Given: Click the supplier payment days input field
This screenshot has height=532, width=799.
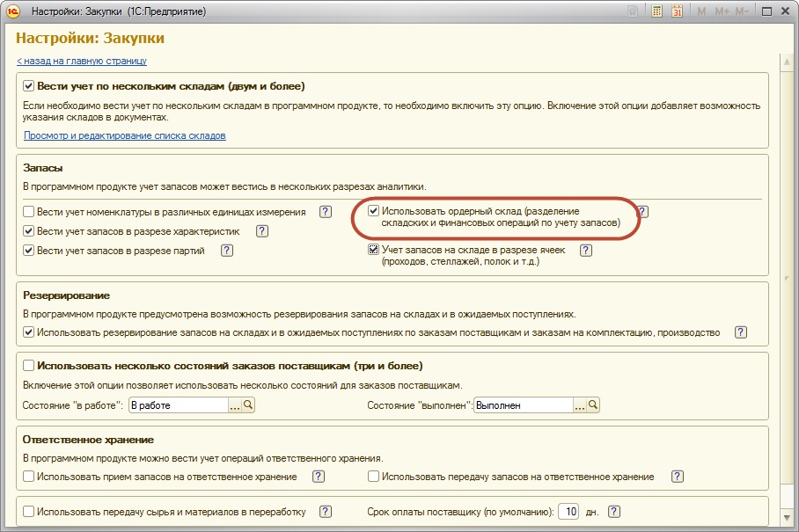Looking at the screenshot, I should 570,512.
